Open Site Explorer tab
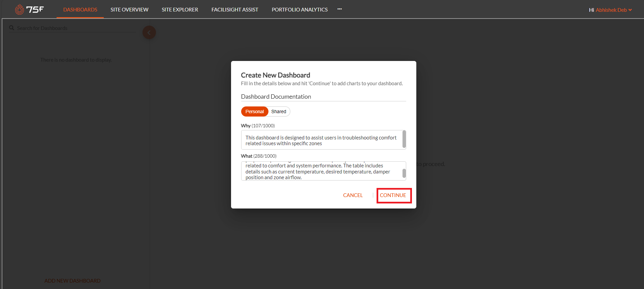The image size is (644, 289). 180,9
